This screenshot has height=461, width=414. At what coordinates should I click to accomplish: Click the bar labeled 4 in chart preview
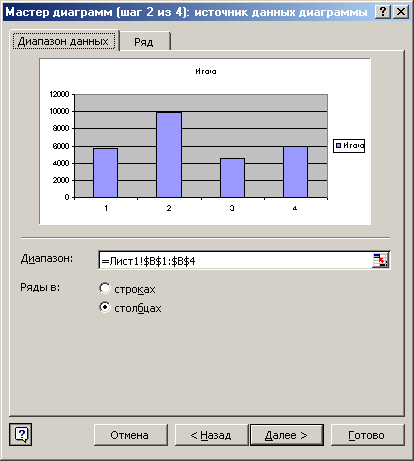[x=296, y=172]
